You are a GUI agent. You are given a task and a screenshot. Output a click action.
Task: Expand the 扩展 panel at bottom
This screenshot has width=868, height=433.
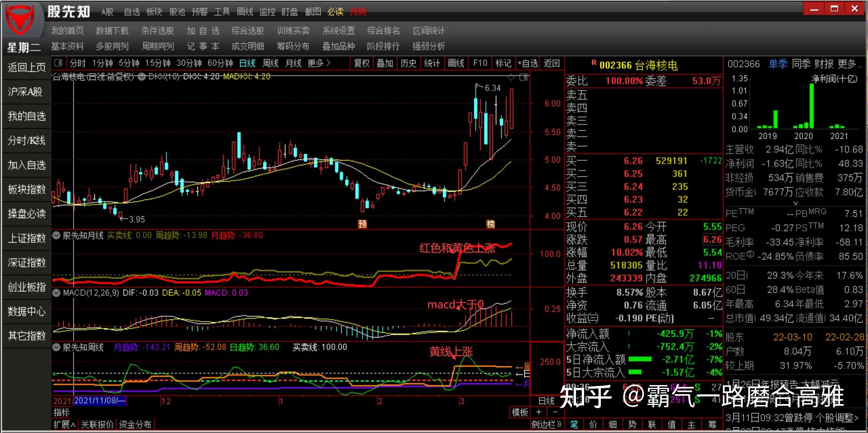64,424
